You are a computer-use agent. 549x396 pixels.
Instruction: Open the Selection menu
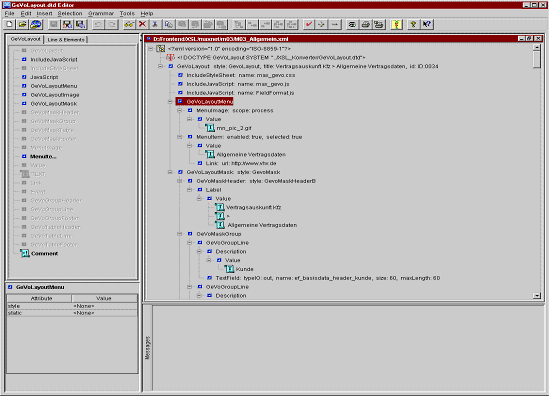pos(70,13)
